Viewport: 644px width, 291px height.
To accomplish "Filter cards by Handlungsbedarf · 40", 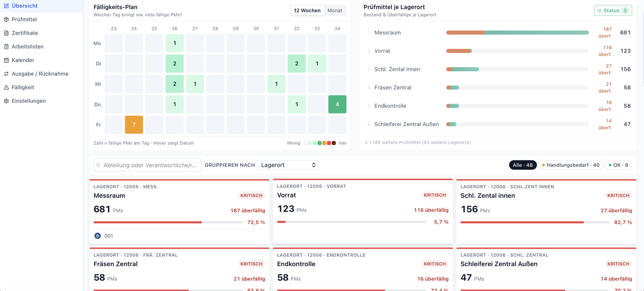I will [570, 165].
